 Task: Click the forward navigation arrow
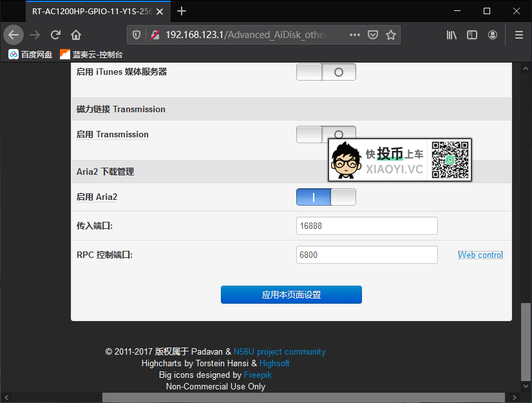click(x=35, y=35)
